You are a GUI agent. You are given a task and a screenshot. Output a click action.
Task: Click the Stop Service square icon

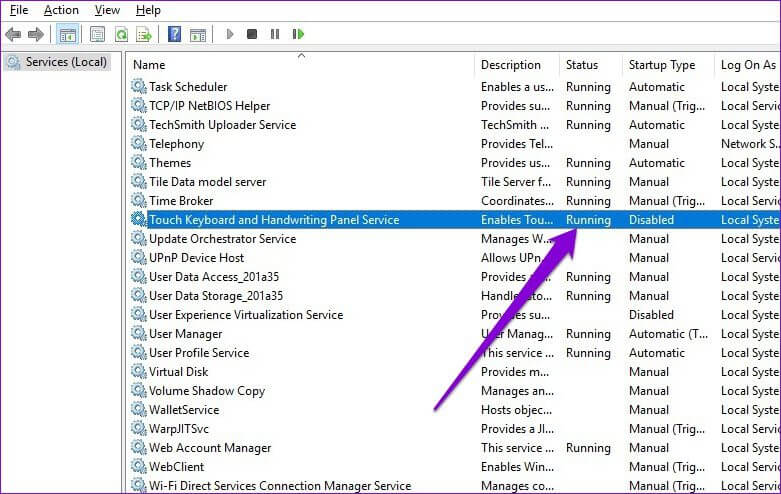pyautogui.click(x=252, y=34)
